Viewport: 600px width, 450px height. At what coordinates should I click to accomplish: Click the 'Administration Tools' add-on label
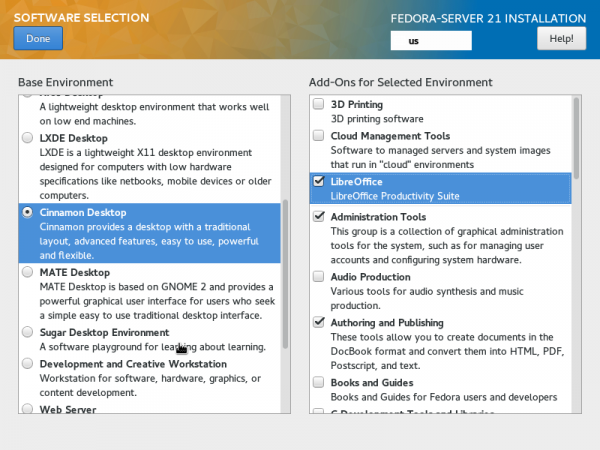(x=378, y=217)
